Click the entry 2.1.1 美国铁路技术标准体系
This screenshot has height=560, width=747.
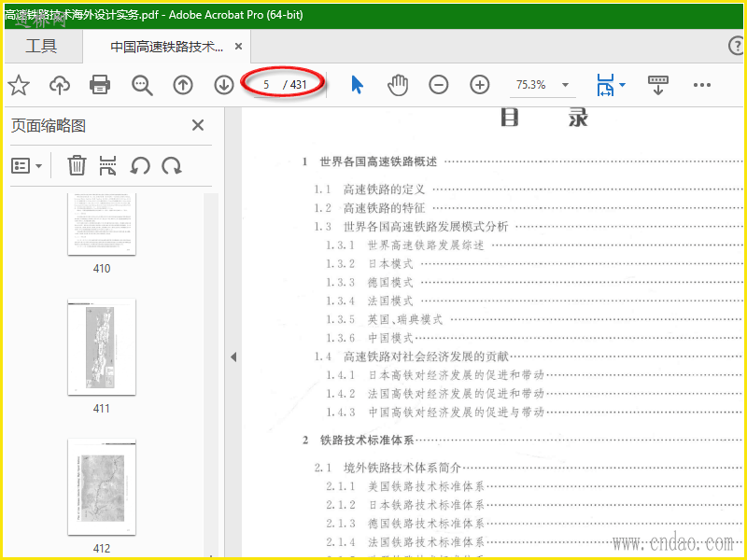click(405, 486)
